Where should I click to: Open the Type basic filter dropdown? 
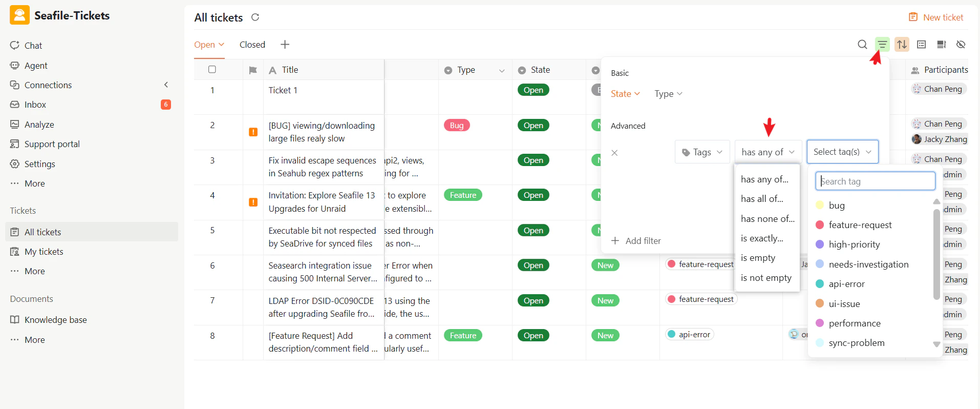668,94
